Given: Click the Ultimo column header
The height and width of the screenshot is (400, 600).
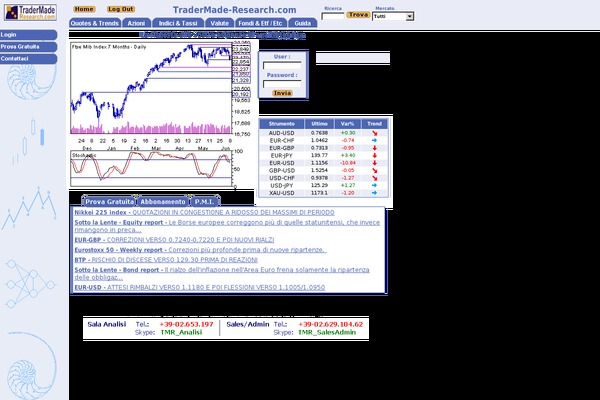Looking at the screenshot, I should (x=319, y=124).
